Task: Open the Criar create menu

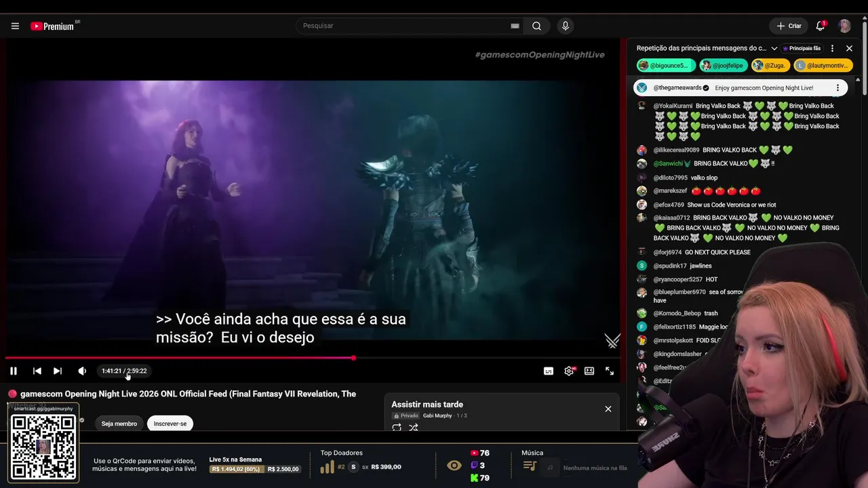Action: [x=789, y=26]
